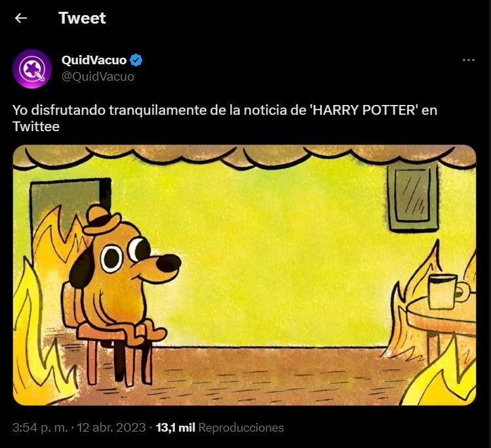Click the 3:54 p. m. timestamp

(38, 428)
